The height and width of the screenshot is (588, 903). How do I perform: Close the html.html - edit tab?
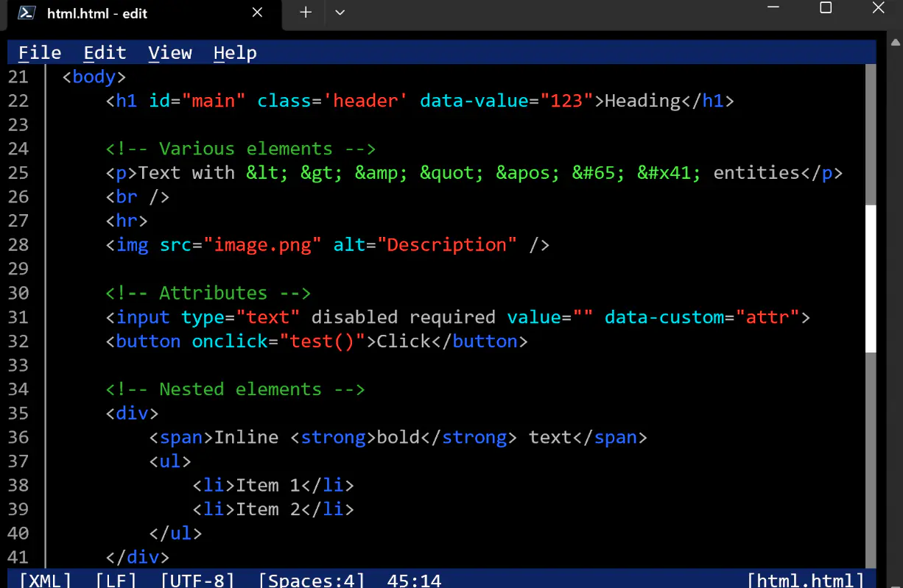[x=257, y=13]
